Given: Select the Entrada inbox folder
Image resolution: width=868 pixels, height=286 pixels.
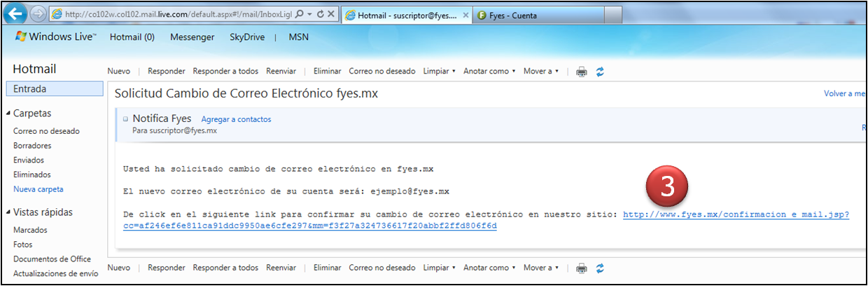Looking at the screenshot, I should 54,89.
